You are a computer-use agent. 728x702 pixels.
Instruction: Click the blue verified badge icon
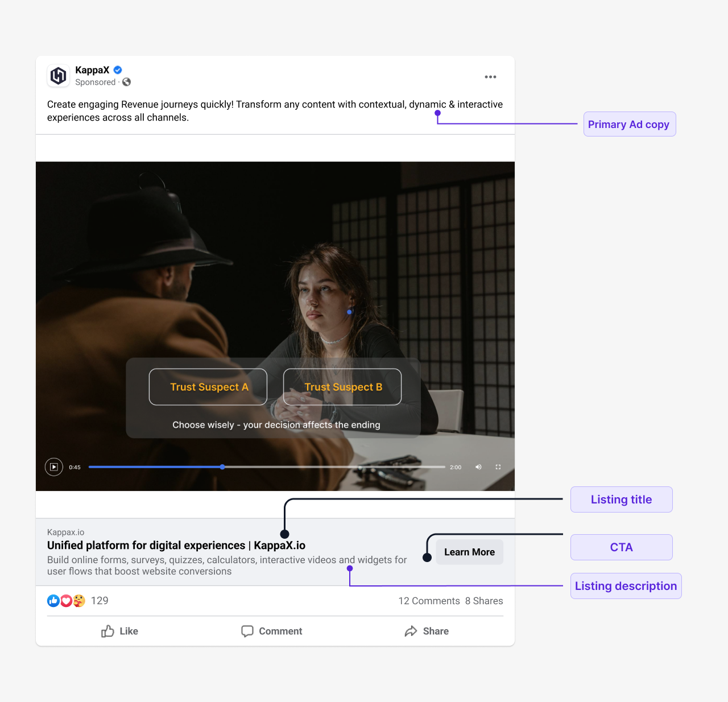118,70
